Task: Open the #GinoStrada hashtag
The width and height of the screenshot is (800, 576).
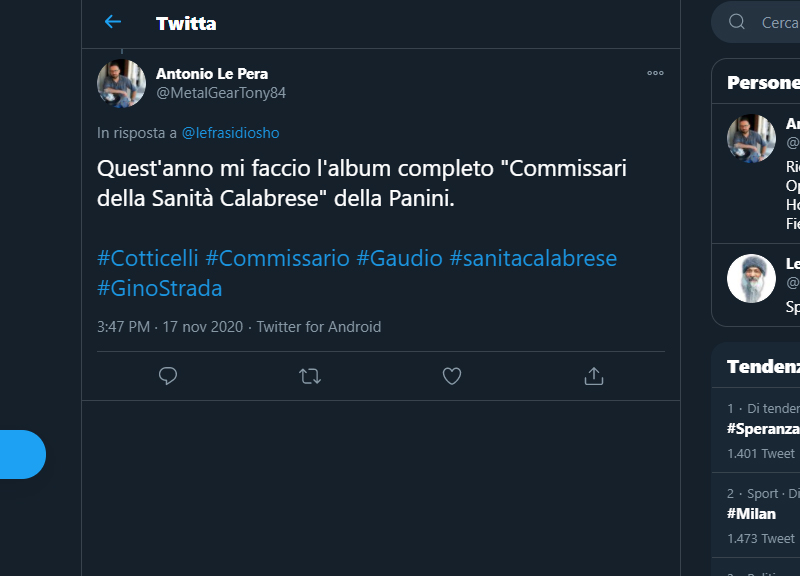Action: (160, 288)
